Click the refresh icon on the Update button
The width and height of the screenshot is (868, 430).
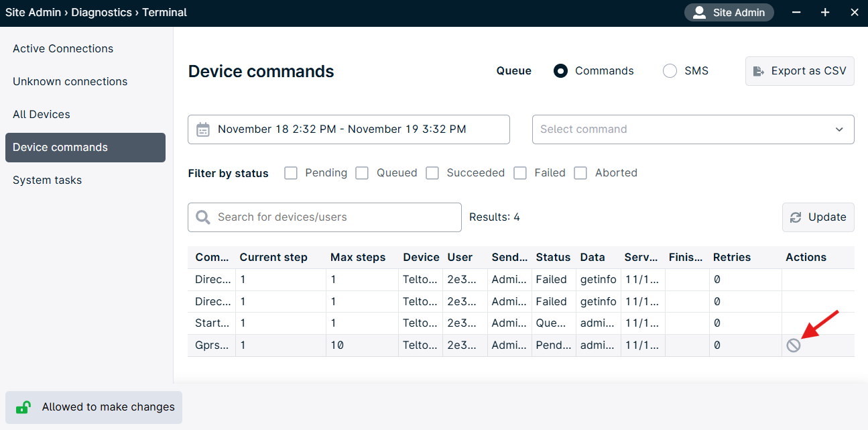click(x=796, y=217)
